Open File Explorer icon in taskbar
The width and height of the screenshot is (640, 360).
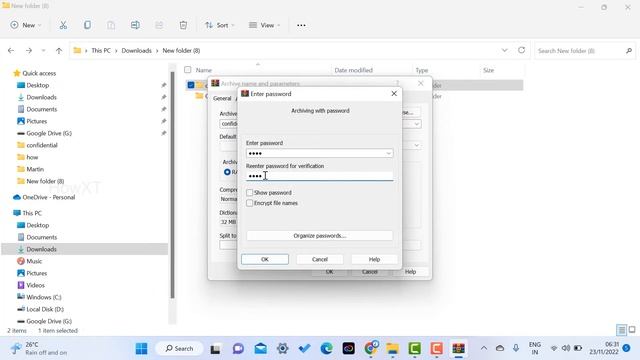point(392,349)
